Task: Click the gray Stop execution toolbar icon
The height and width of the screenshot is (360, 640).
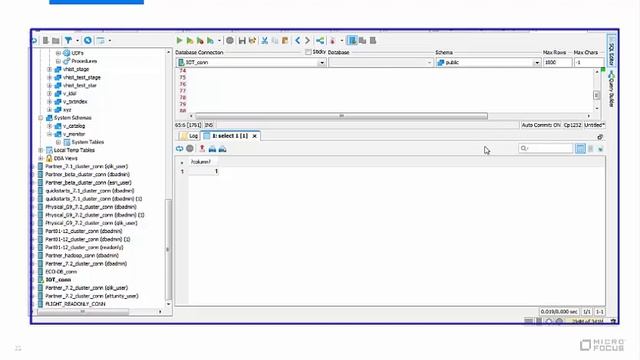Action: click(230, 40)
